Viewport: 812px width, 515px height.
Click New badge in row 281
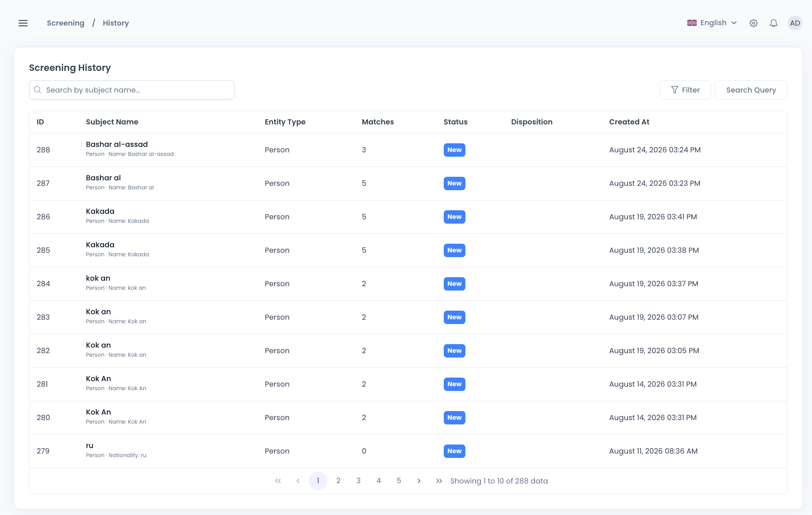(x=454, y=384)
